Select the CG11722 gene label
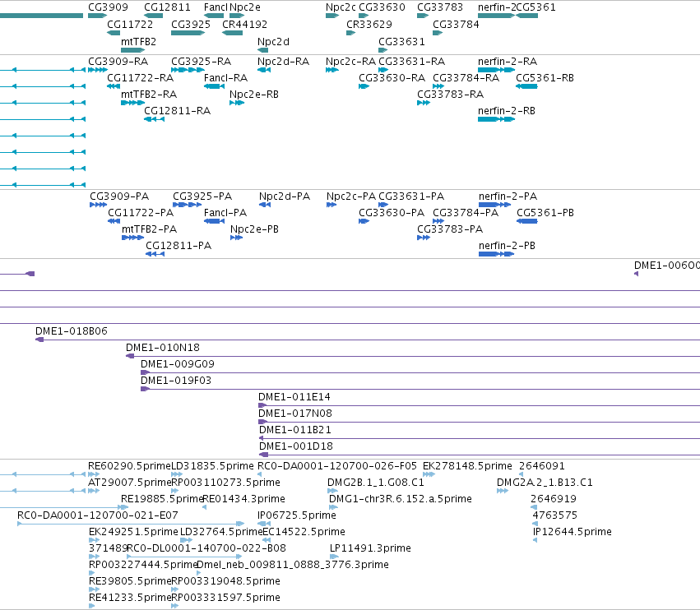Screen dimensions: 700x610 point(130,24)
